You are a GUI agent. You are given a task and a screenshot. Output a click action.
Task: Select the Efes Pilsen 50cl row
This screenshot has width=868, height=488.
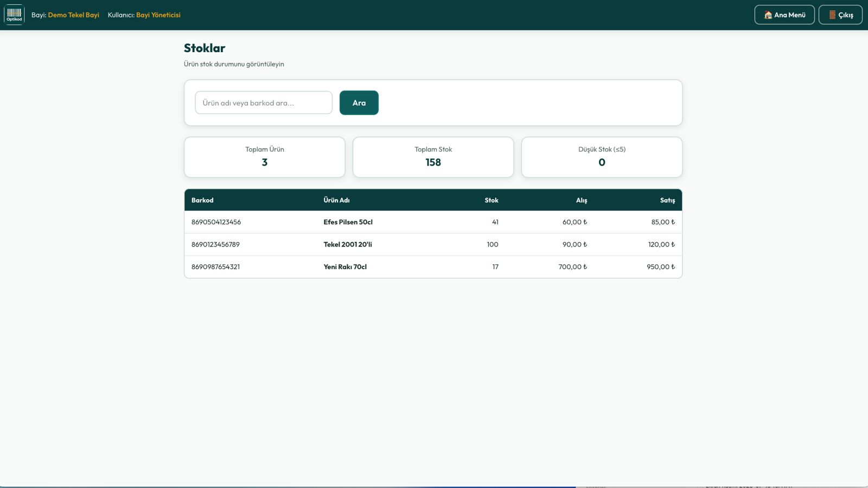click(433, 222)
